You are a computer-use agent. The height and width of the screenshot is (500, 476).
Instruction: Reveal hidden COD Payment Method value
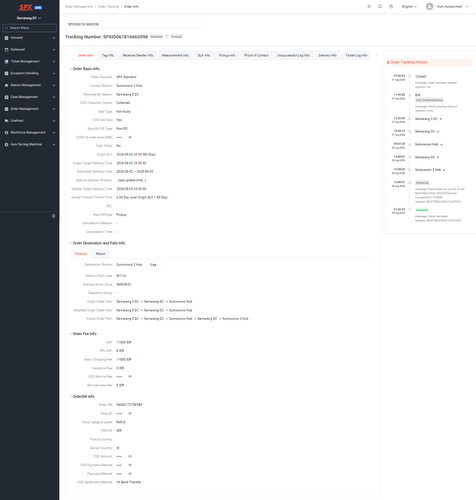coord(130,465)
